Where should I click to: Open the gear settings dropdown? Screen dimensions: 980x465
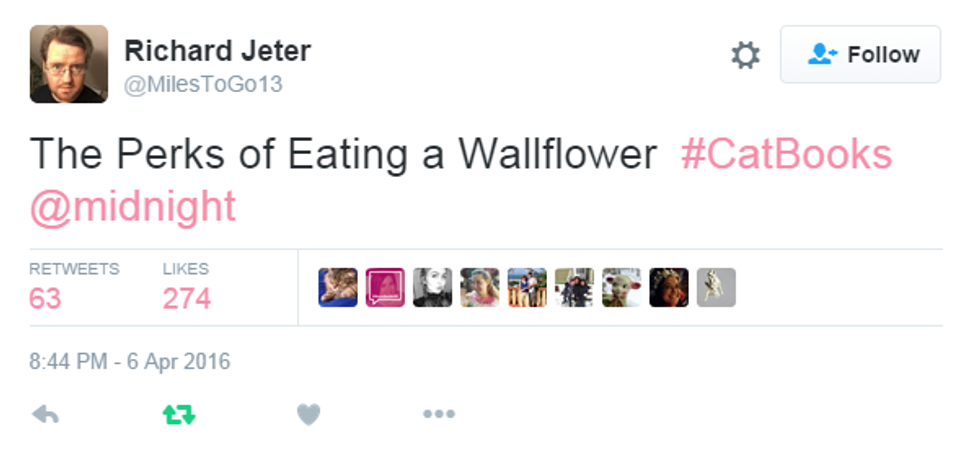[745, 55]
